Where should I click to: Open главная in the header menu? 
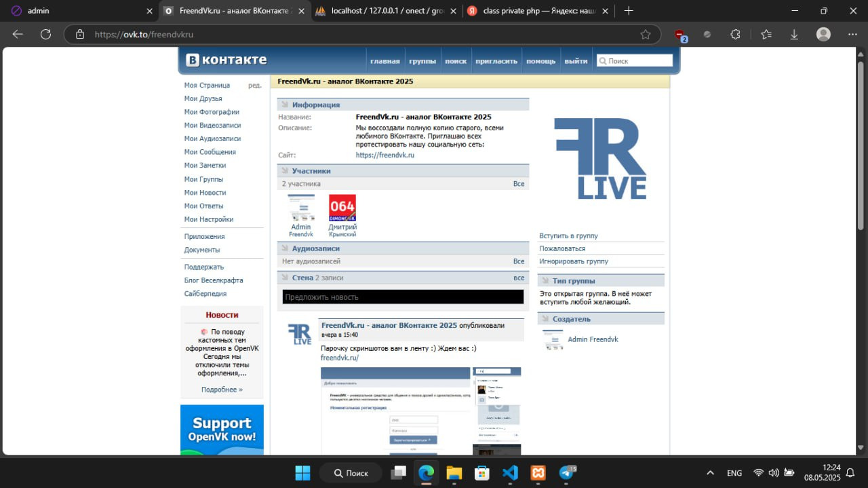coord(384,61)
